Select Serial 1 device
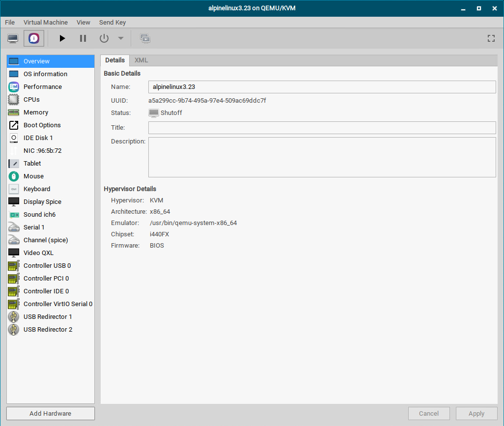This screenshot has width=504, height=426. click(51, 227)
